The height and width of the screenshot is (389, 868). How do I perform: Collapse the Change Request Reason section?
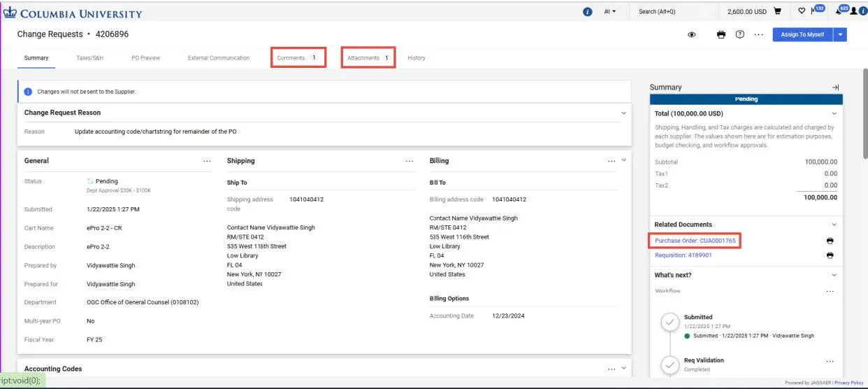(x=623, y=113)
